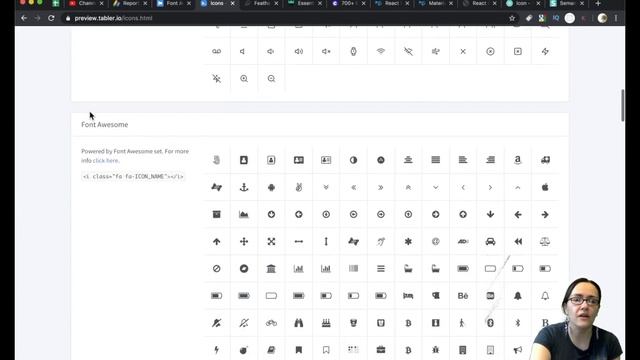This screenshot has height=360, width=640.
Task: Open a new browser tab
Action: point(598,4)
